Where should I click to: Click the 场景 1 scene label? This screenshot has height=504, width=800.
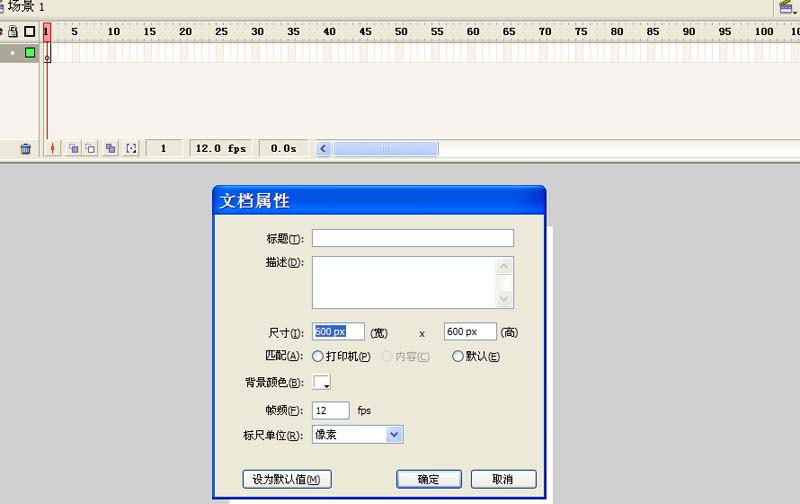[26, 7]
